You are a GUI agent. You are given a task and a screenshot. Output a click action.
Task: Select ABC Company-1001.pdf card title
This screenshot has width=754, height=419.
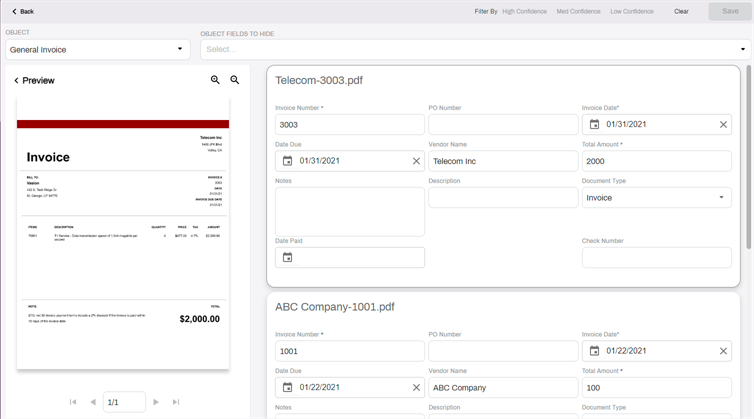pos(335,307)
